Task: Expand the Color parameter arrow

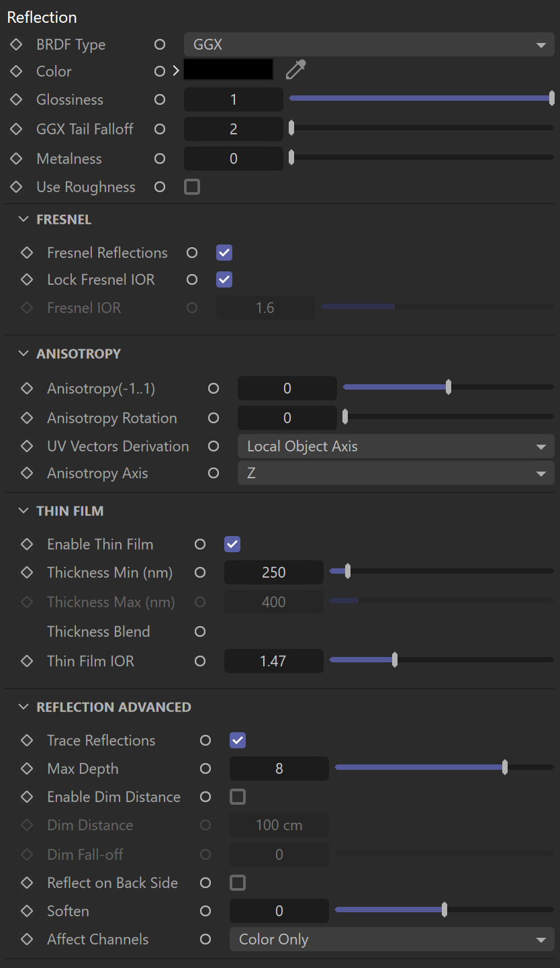Action: (x=176, y=71)
